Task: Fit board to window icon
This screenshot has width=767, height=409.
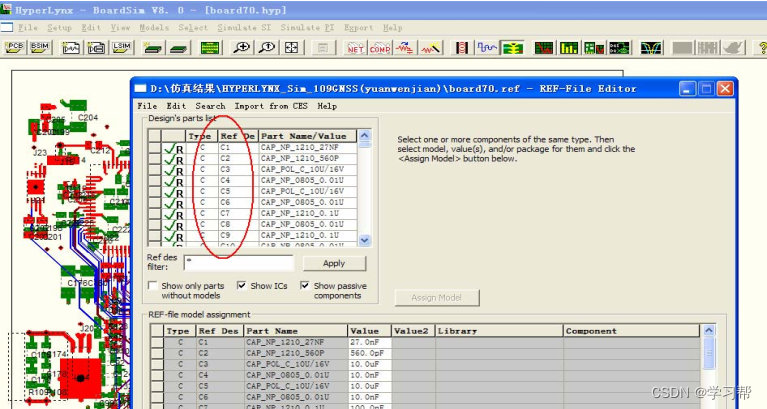Action: 292,47
